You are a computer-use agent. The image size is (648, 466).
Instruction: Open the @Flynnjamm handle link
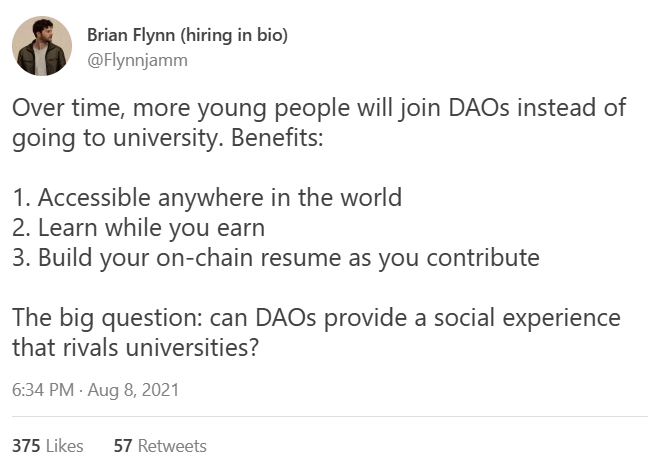pos(137,60)
